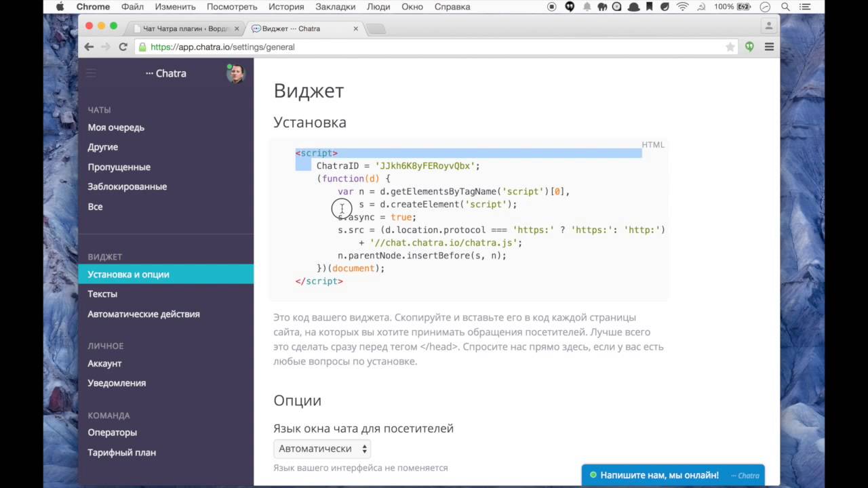This screenshot has width=868, height=488.
Task: Open the Изменить menu
Action: coord(175,7)
